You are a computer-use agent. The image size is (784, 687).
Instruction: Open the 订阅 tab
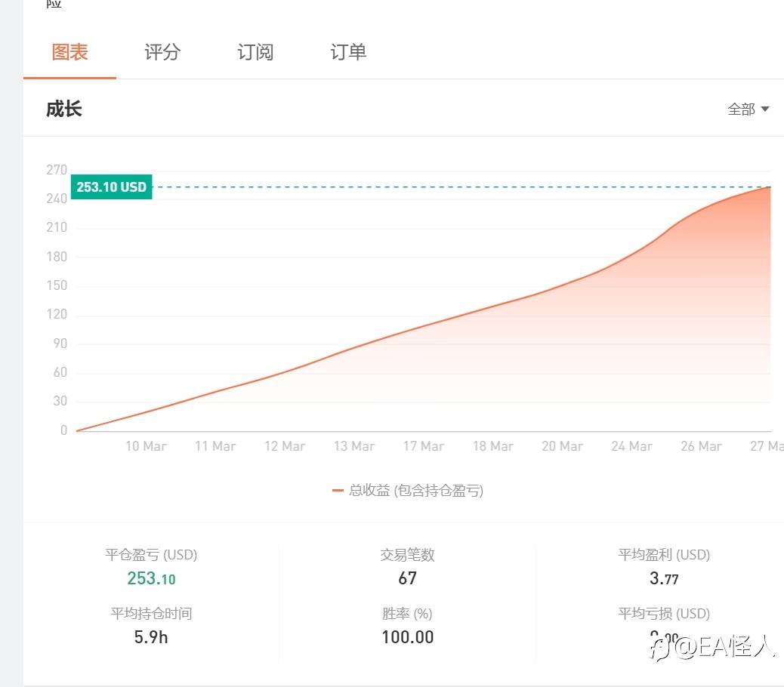click(255, 51)
